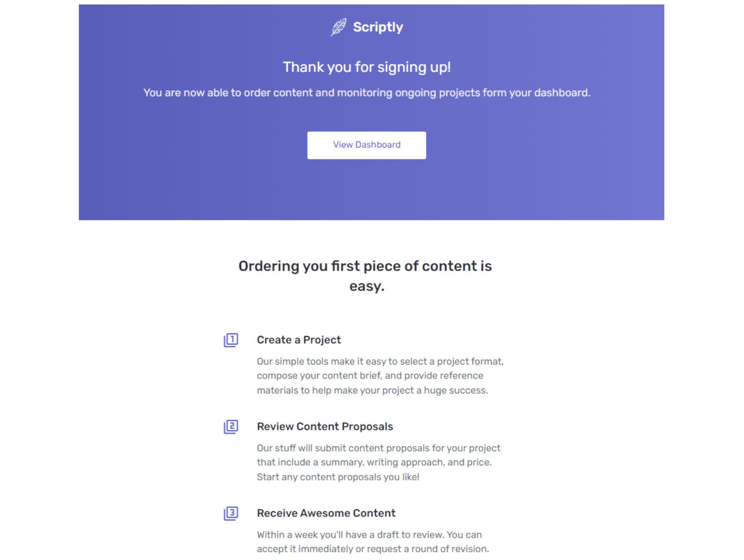The image size is (744, 560).
Task: Click the Scriptly brand name text
Action: tap(378, 27)
